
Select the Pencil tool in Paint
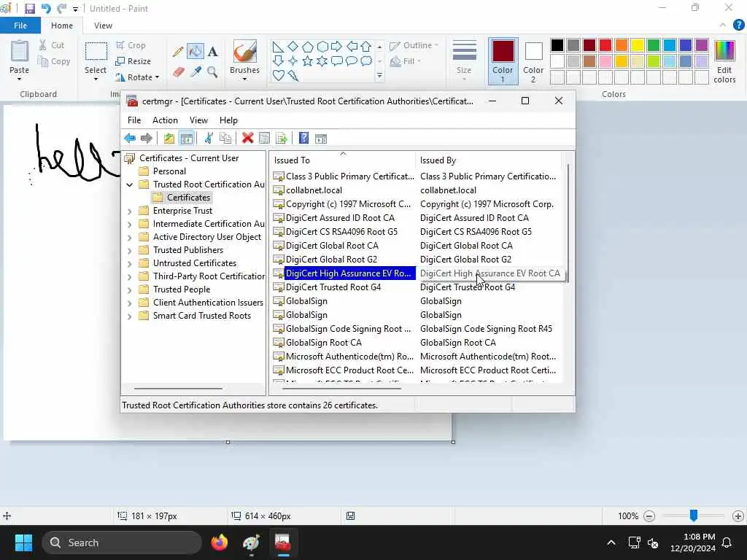[178, 52]
